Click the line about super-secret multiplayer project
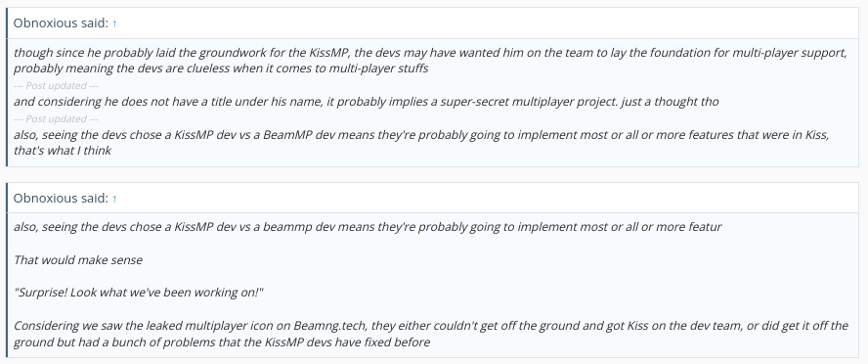This screenshot has width=868, height=364. (366, 102)
